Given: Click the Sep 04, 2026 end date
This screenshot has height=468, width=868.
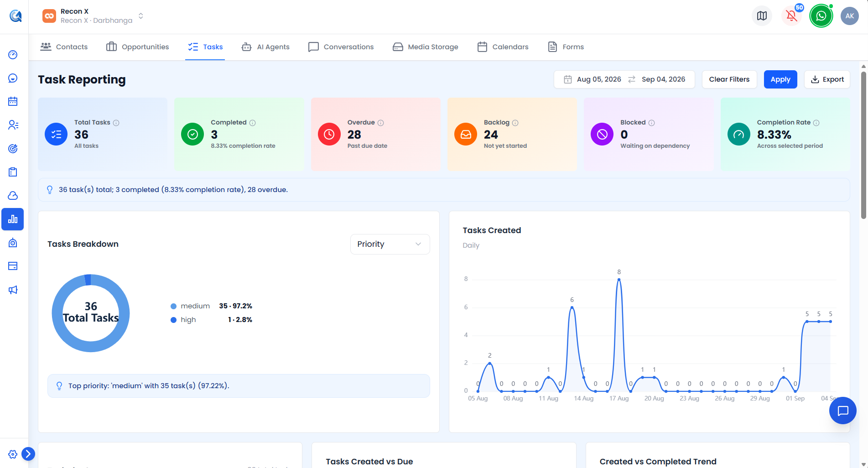Looking at the screenshot, I should tap(663, 79).
